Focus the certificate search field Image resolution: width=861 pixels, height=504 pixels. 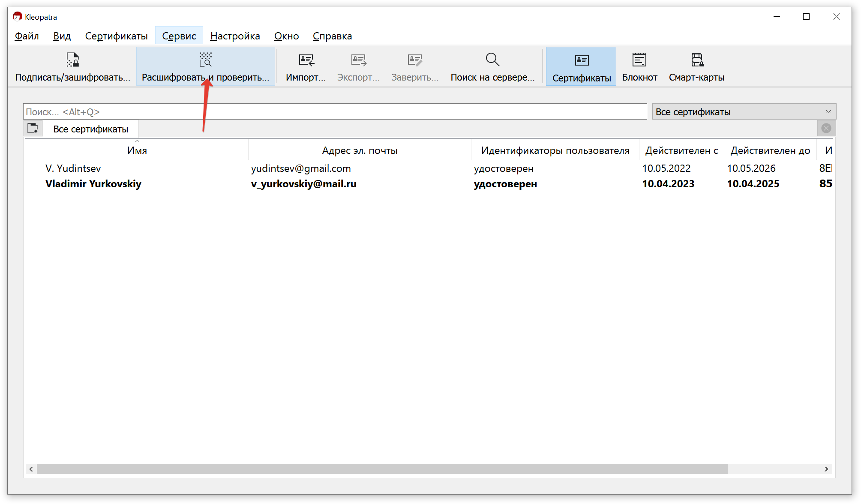335,112
